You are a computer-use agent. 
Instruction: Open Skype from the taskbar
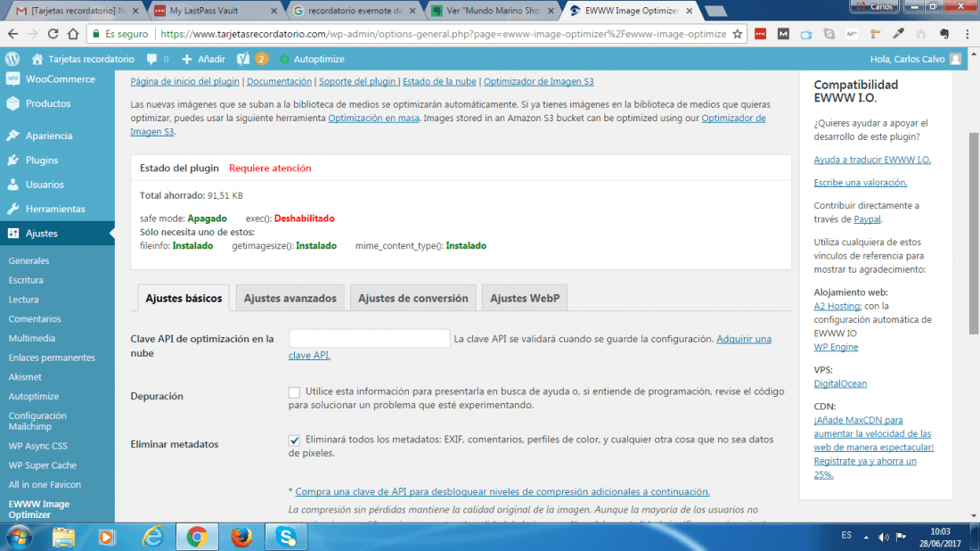pyautogui.click(x=286, y=538)
